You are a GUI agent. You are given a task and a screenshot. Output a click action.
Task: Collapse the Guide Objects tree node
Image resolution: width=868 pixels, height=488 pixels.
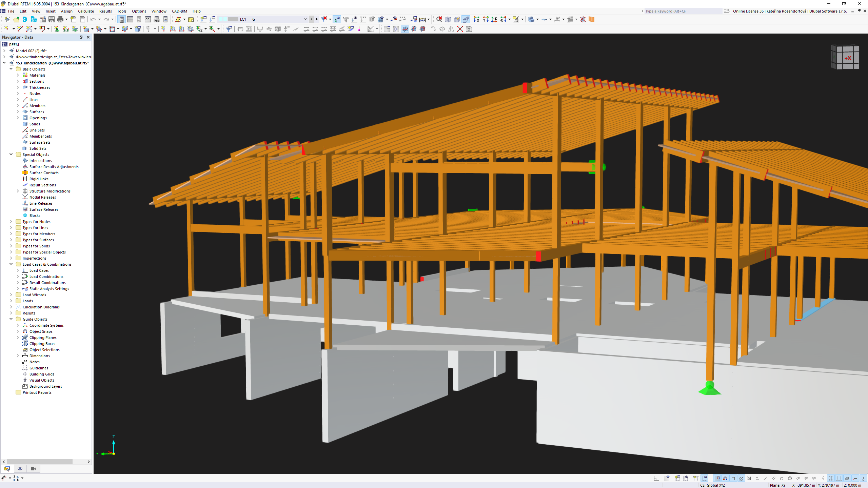click(x=11, y=319)
